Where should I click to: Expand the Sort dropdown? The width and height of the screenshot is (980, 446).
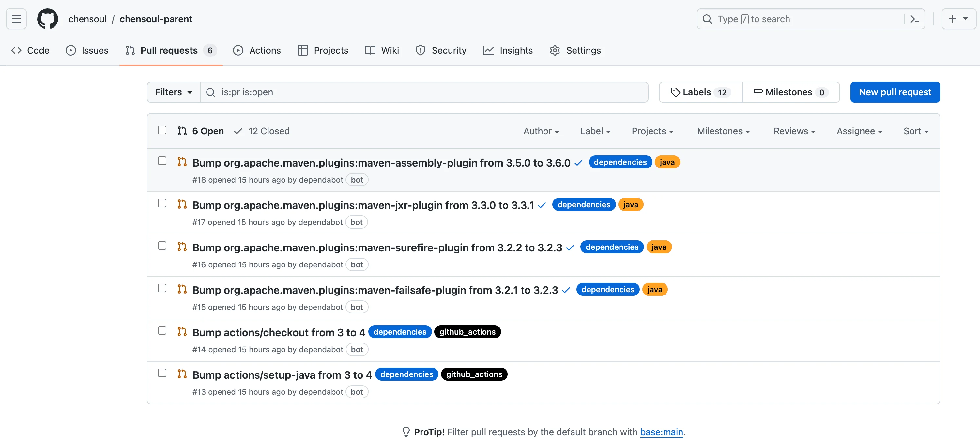pos(916,131)
